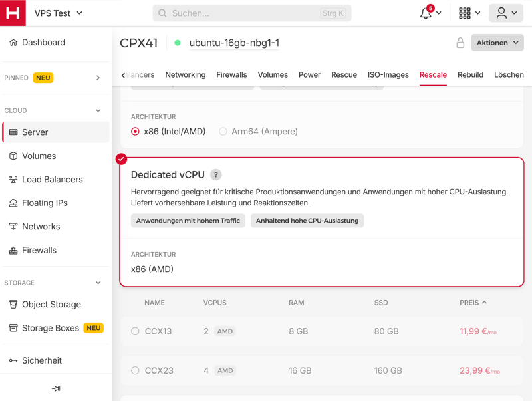Click the Hetzner logo icon
Image resolution: width=532 pixels, height=401 pixels.
tap(13, 13)
